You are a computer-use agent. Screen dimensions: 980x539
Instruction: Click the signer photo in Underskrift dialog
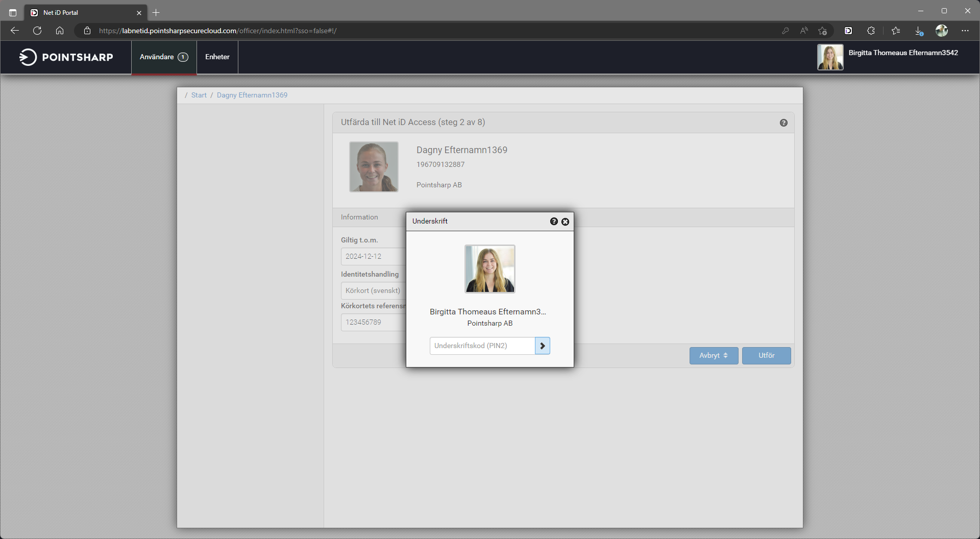490,269
